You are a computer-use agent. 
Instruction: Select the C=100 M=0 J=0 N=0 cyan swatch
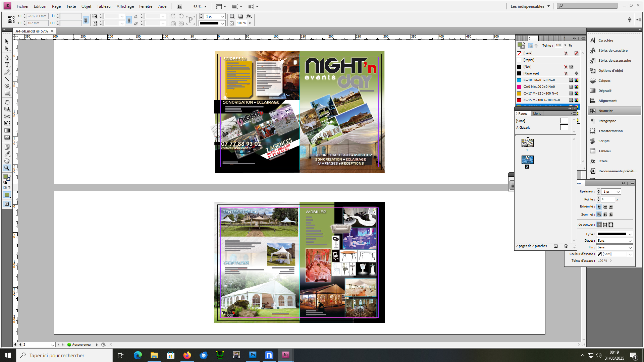coord(547,80)
